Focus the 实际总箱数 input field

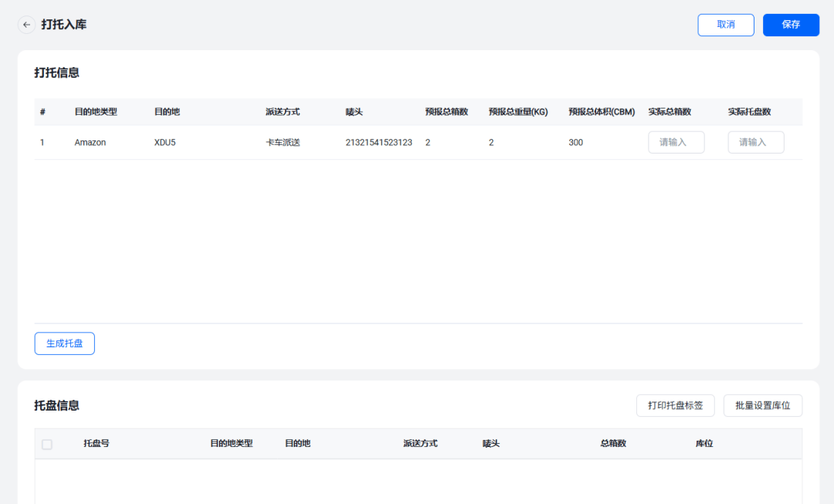tap(676, 142)
